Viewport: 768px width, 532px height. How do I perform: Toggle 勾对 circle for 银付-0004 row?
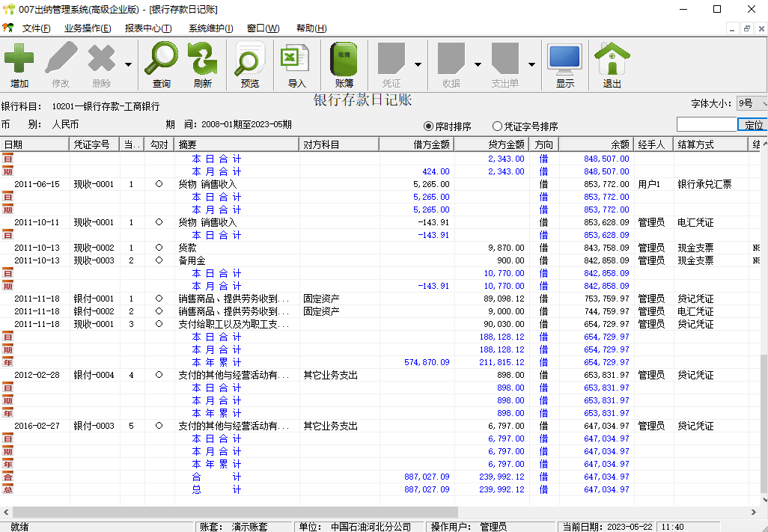(x=159, y=375)
